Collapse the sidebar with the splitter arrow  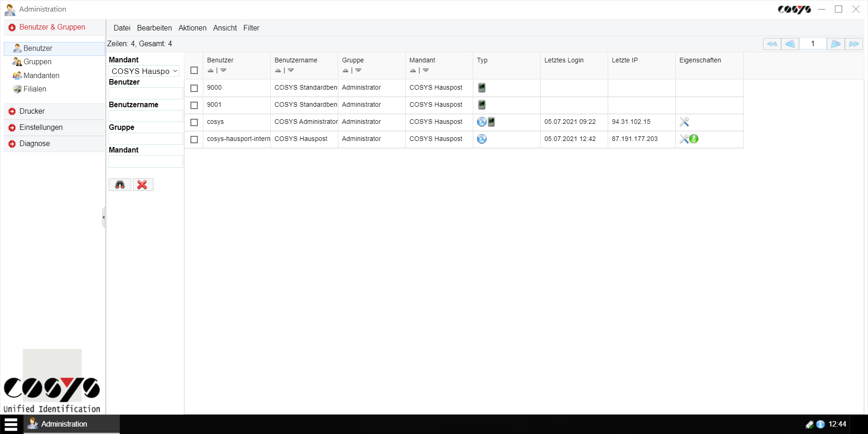point(104,217)
